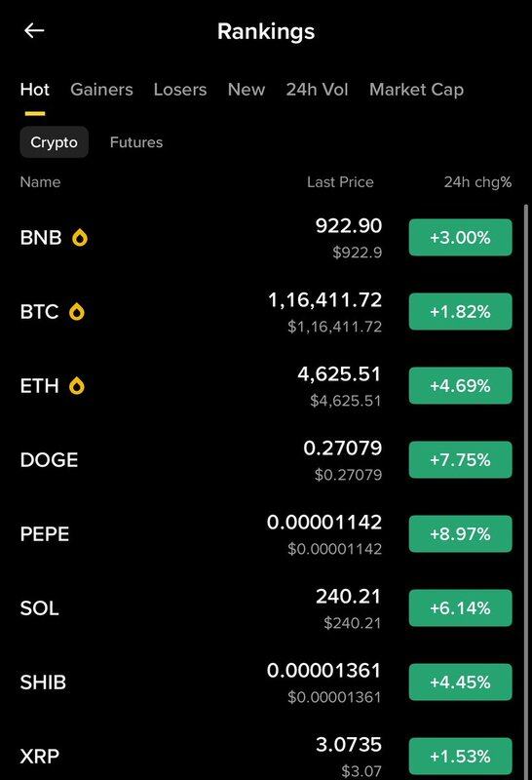Select the New tab
532x780 pixels.
[247, 90]
